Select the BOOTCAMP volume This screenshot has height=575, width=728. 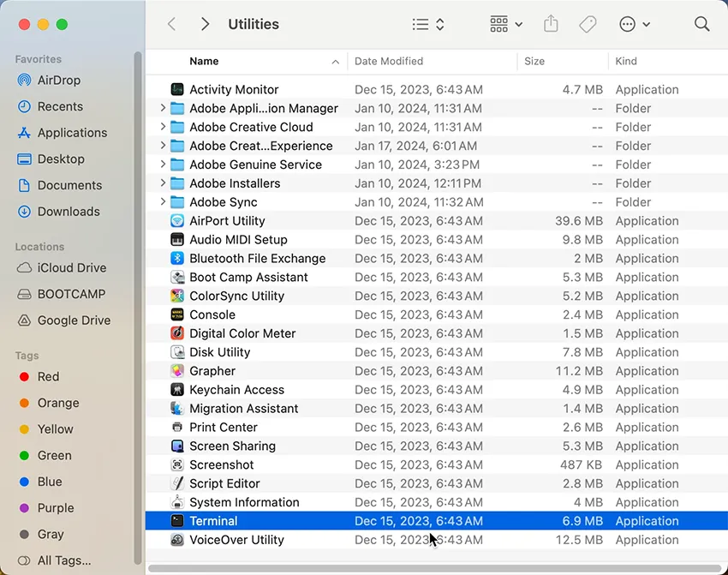pos(61,294)
